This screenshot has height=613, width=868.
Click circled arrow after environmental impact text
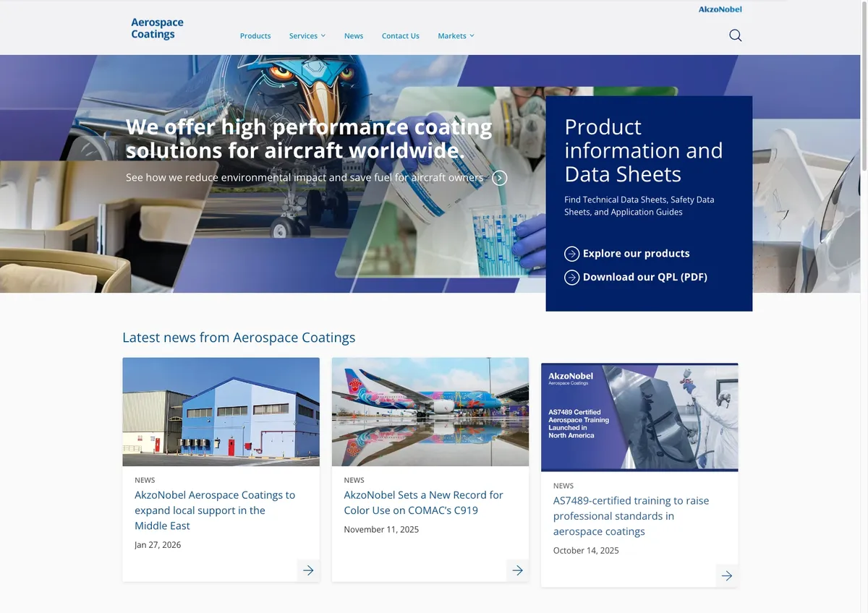(499, 178)
